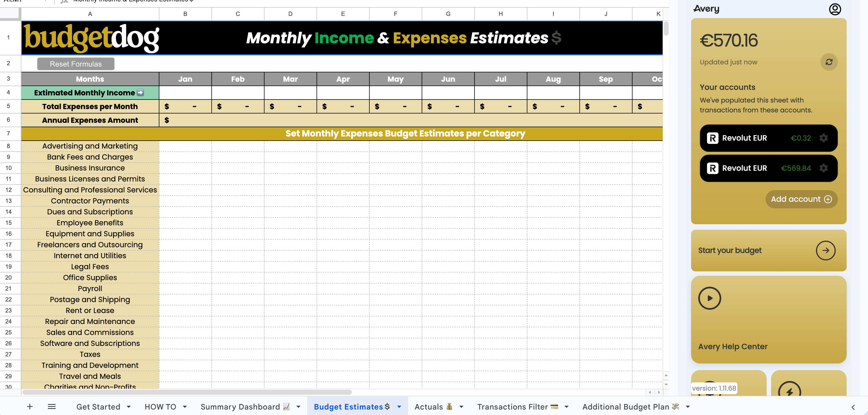
Task: Select the first Revolut EUR account card
Action: point(768,138)
